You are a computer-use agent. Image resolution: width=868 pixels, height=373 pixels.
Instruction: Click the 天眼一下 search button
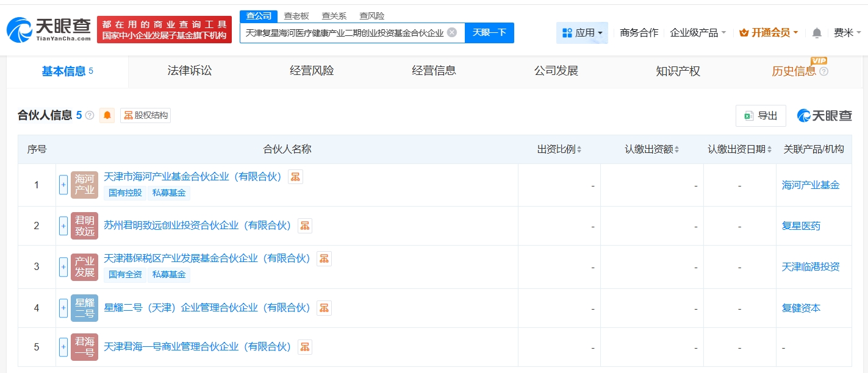click(489, 33)
